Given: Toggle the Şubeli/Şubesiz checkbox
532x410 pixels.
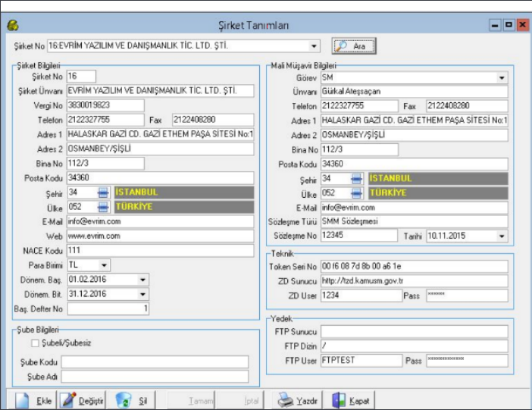Looking at the screenshot, I should (35, 343).
